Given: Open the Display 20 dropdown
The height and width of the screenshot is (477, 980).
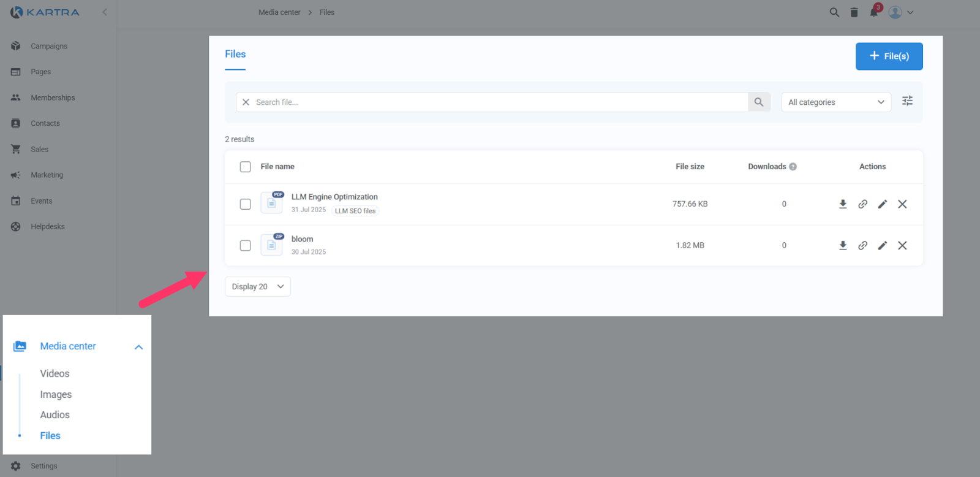Looking at the screenshot, I should pos(258,286).
